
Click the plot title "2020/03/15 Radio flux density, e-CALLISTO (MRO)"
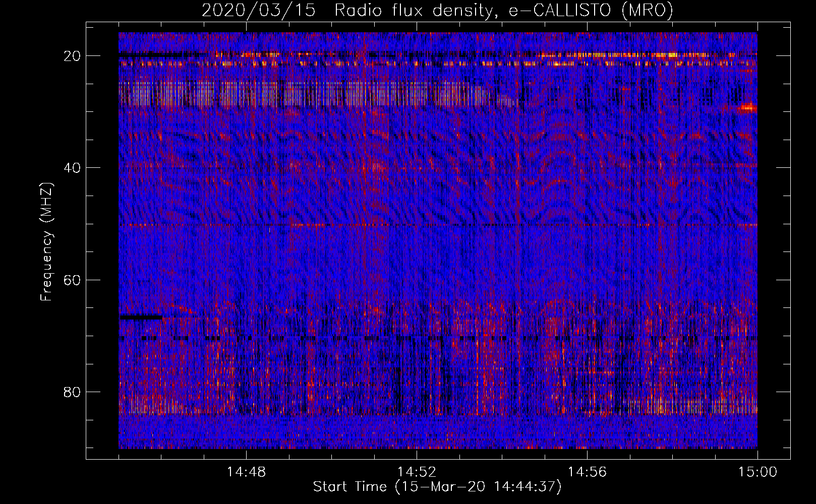pos(437,10)
